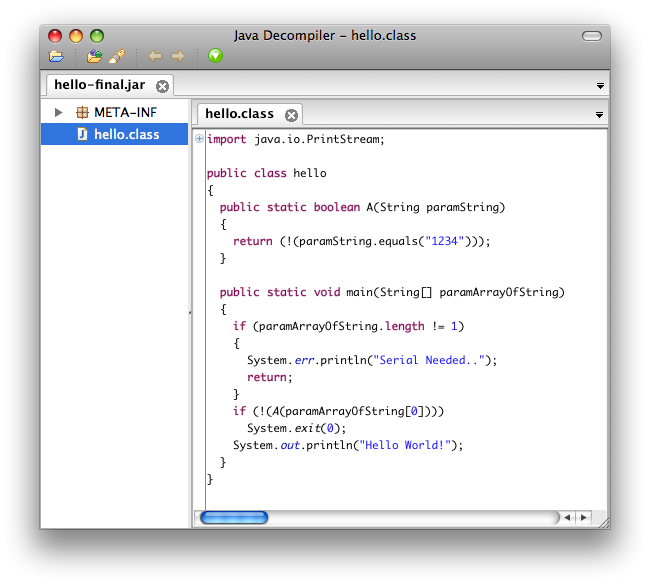This screenshot has width=650, height=584.
Task: Click class name hello in declaration
Action: (310, 173)
